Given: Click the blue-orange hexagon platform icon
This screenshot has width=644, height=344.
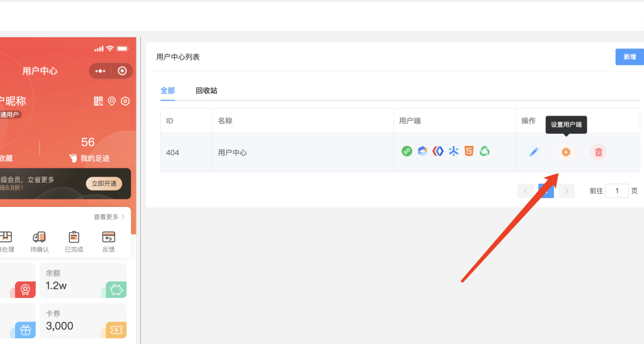Looking at the screenshot, I should point(422,151).
